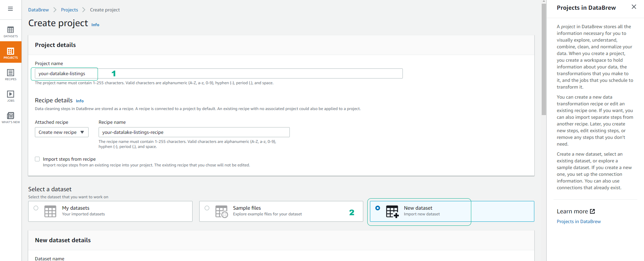
Task: Click the 'New dataset details' heading
Action: [63, 240]
